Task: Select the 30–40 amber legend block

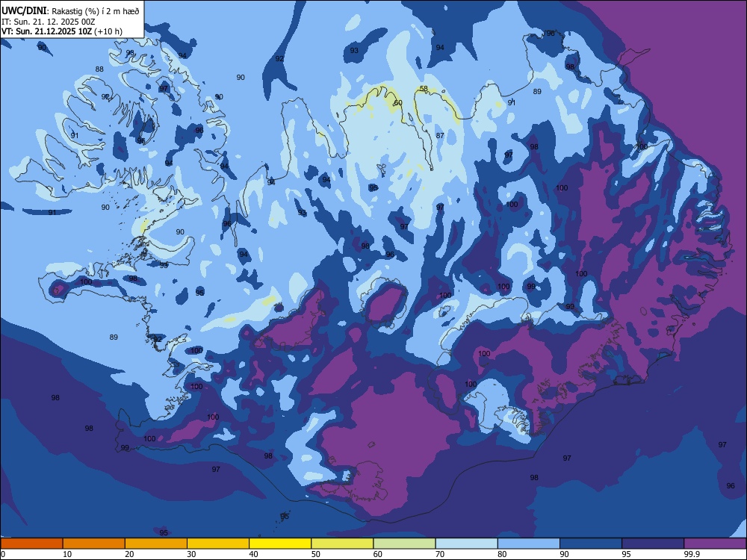Action: [x=218, y=544]
